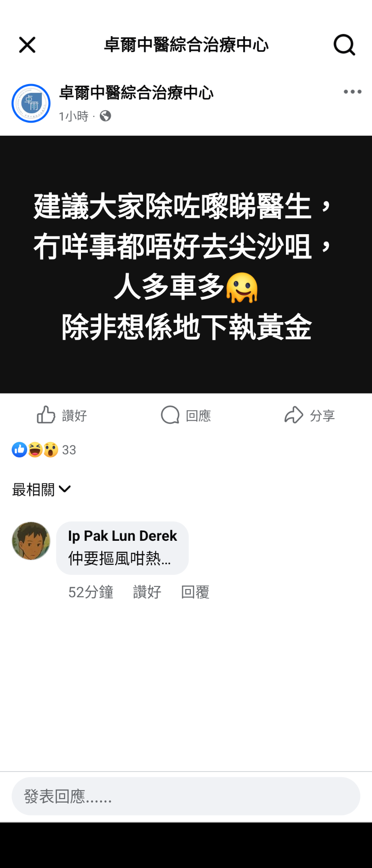The width and height of the screenshot is (372, 868).
Task: Tap the speech bubble 回應 comment button
Action: [186, 415]
